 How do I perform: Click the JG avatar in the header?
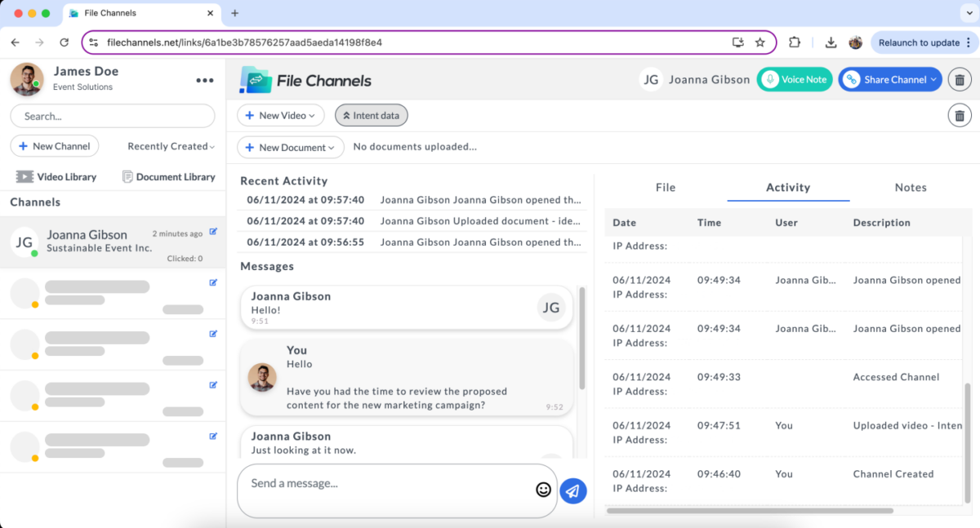coord(651,79)
